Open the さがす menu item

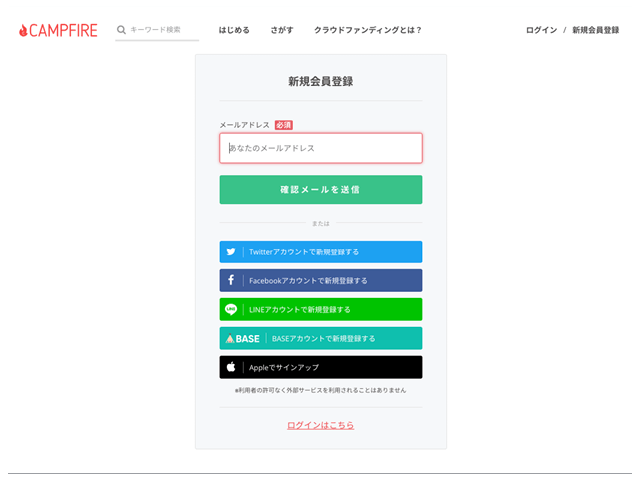click(x=282, y=30)
